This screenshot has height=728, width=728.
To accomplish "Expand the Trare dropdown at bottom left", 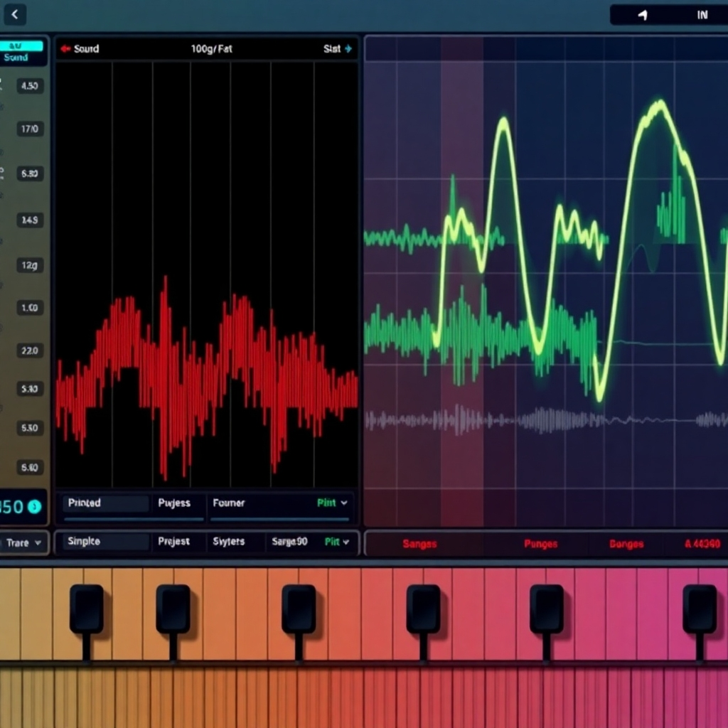I will [x=21, y=542].
